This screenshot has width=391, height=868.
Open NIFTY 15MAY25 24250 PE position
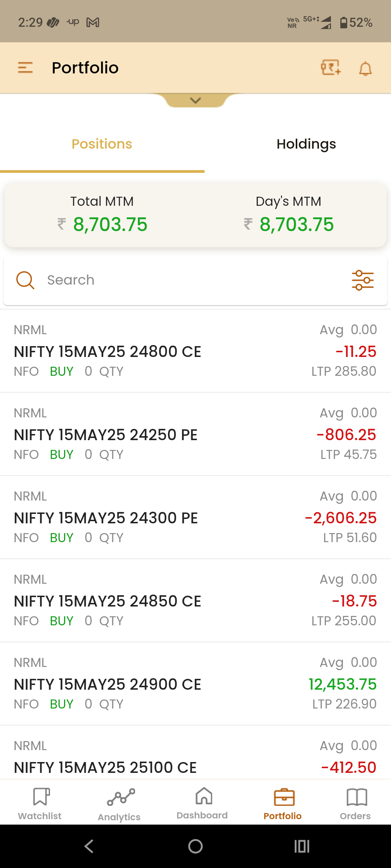point(195,434)
